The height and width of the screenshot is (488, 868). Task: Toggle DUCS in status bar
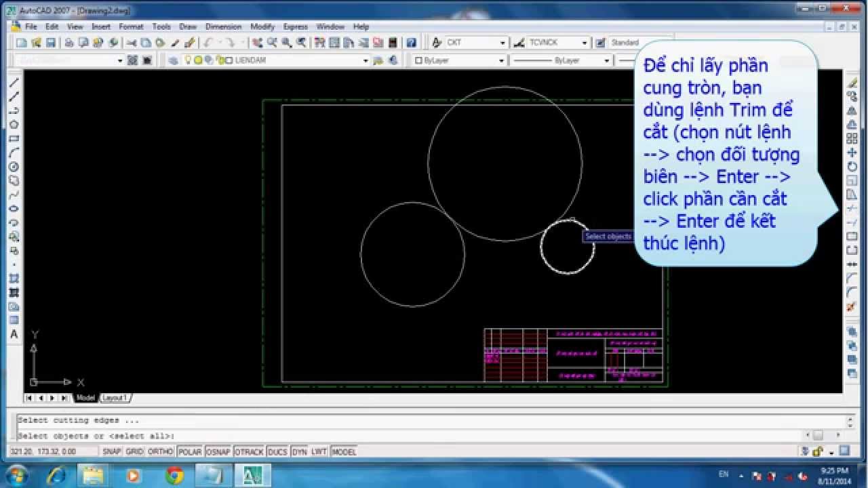(x=277, y=451)
